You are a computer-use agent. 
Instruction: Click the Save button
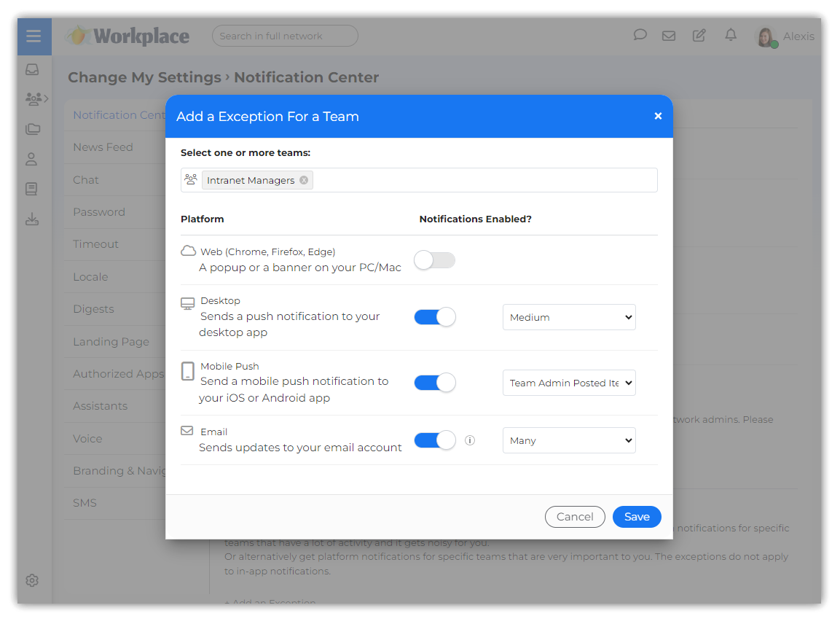pyautogui.click(x=636, y=517)
